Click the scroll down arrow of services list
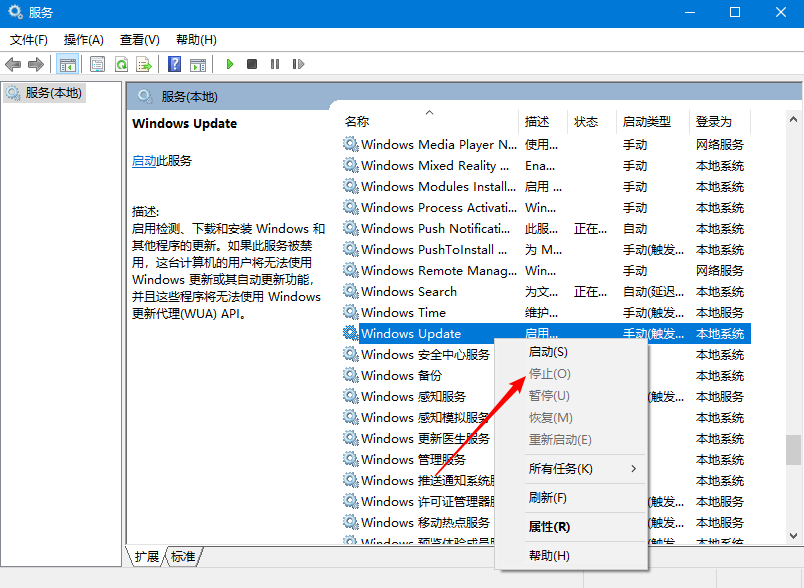This screenshot has width=804, height=588. pyautogui.click(x=793, y=536)
